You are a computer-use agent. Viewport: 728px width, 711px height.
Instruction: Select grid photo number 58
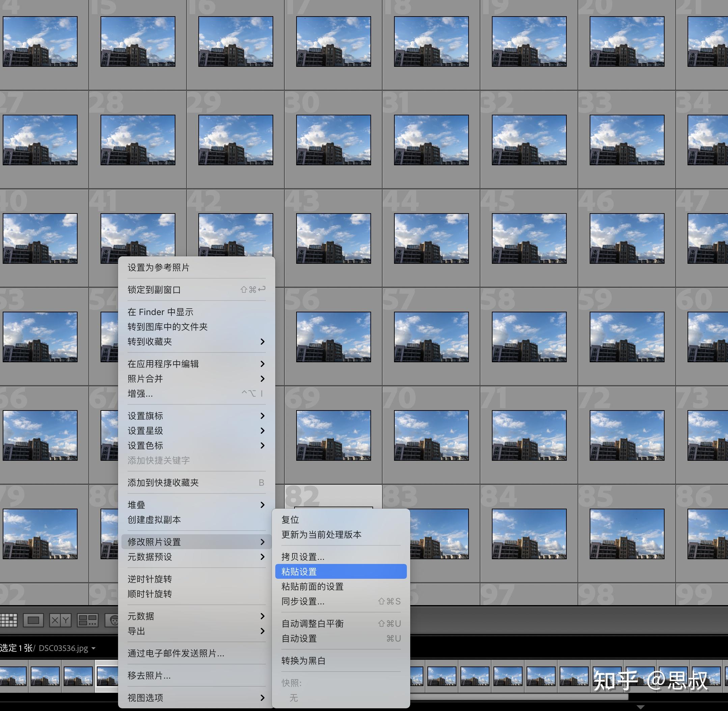529,337
